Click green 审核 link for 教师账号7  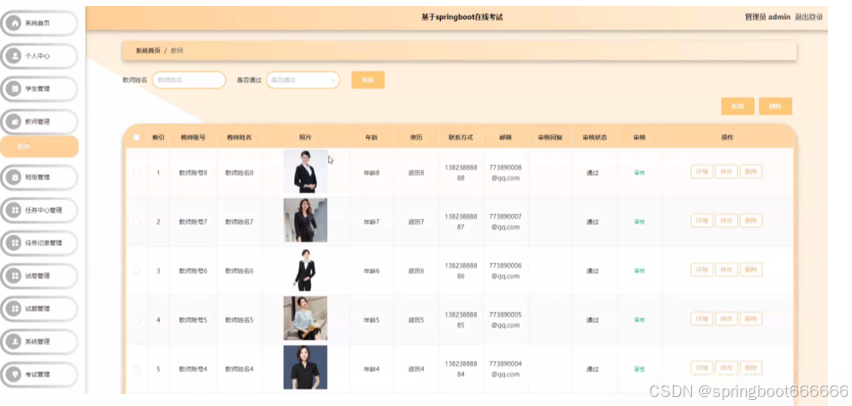[x=640, y=222]
